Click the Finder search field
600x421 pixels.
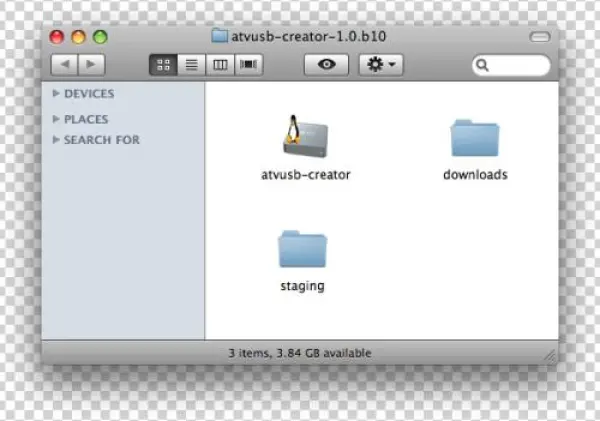[511, 65]
